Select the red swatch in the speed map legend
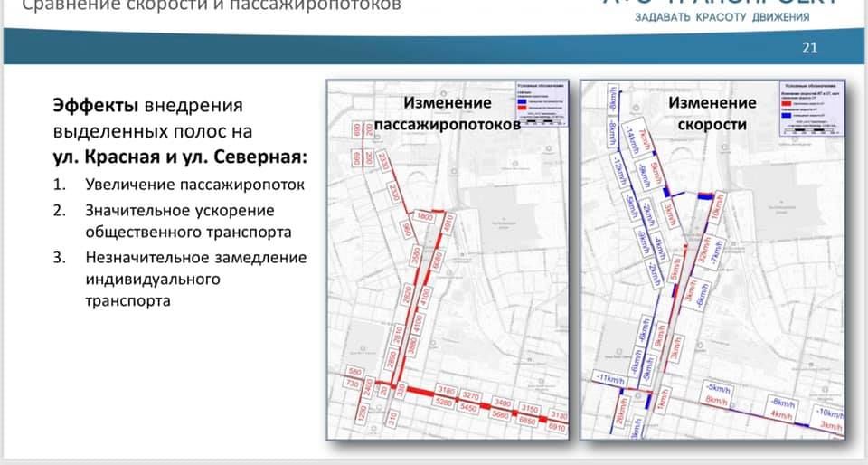Screen dimensions: 868x465 click(786, 103)
